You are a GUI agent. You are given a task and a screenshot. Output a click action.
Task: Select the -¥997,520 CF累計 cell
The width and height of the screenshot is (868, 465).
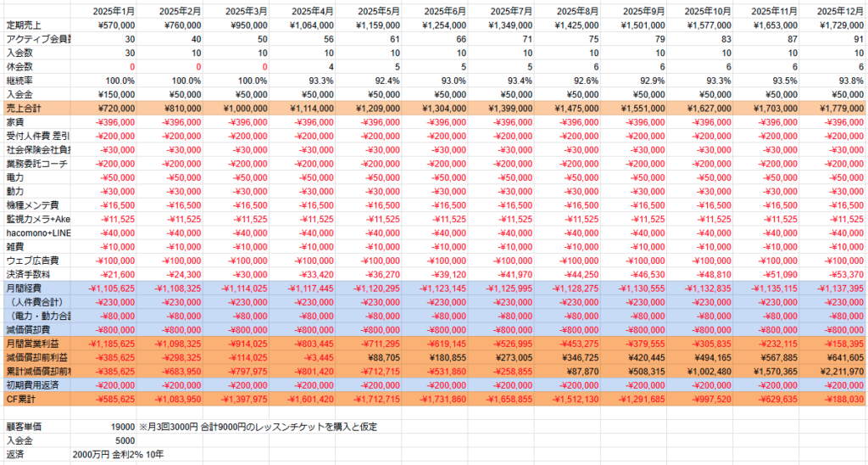click(x=699, y=399)
